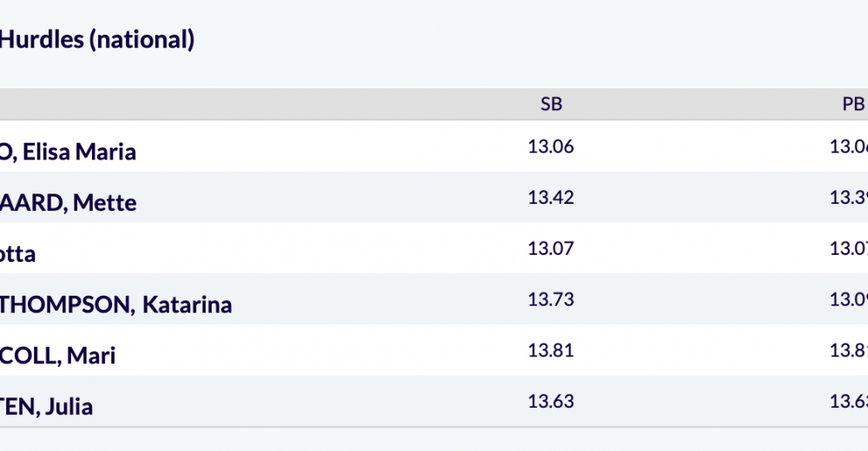Click Mari's SB value 13.81
Viewport: 868px width, 451px height.
tap(551, 350)
